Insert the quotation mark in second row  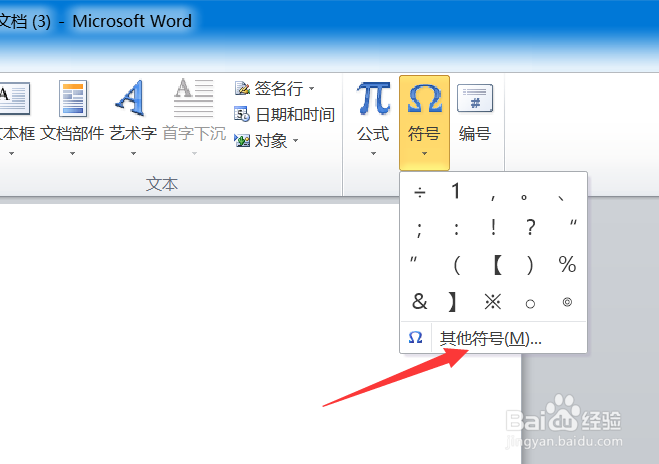pyautogui.click(x=573, y=223)
